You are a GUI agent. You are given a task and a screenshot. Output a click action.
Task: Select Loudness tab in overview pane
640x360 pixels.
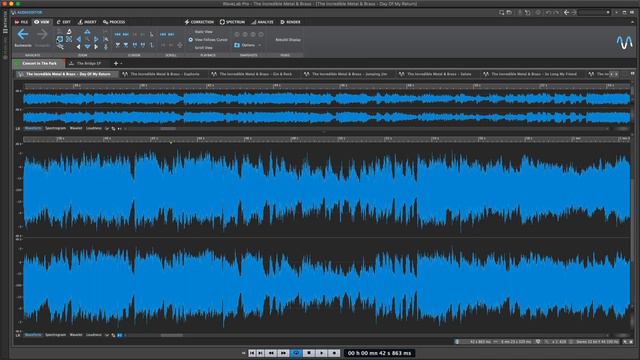[93, 128]
